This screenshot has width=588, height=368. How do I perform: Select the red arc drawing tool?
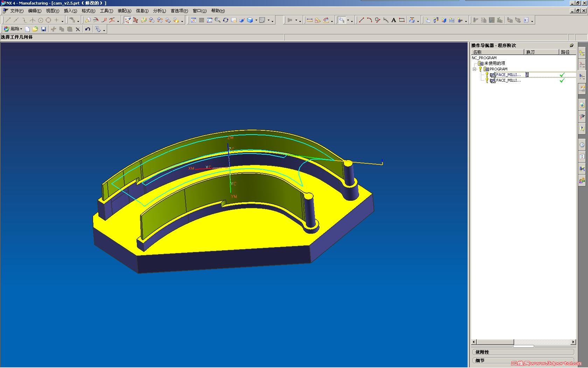(x=370, y=20)
